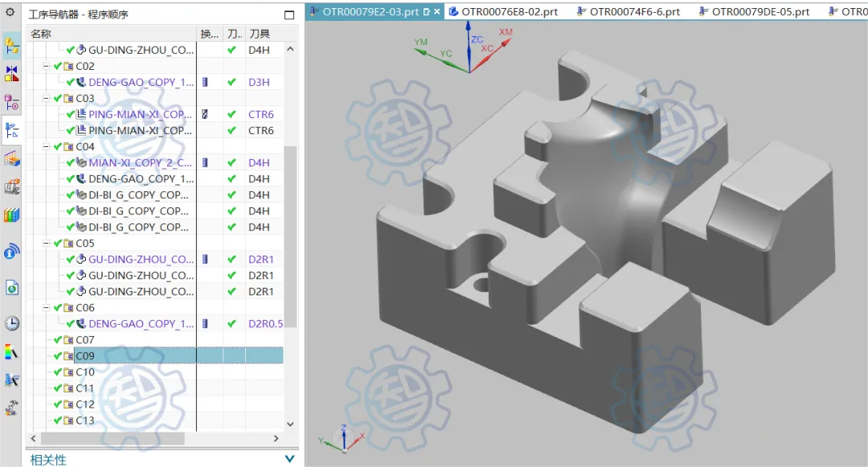This screenshot has height=467, width=868.
Task: Select purple PING-MIAN-XI_COP... operation
Action: click(x=140, y=114)
